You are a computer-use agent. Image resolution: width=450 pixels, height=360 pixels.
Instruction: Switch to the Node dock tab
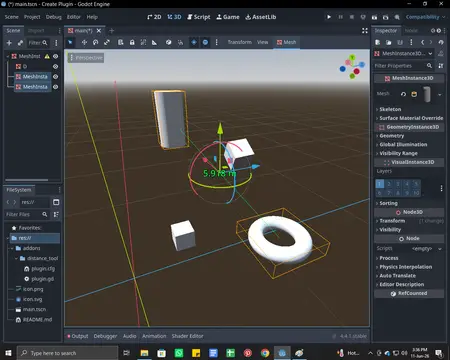click(411, 31)
